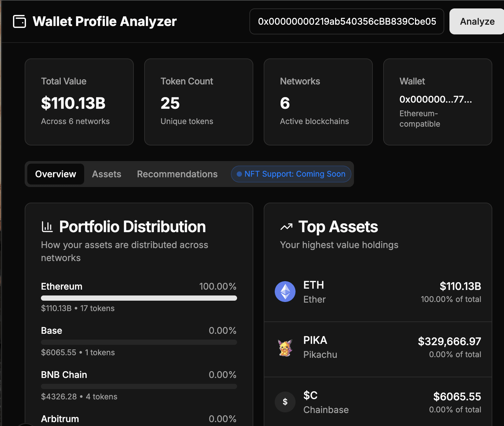
Task: Click the bar chart icon beside Portfolio Distribution
Action: point(47,227)
